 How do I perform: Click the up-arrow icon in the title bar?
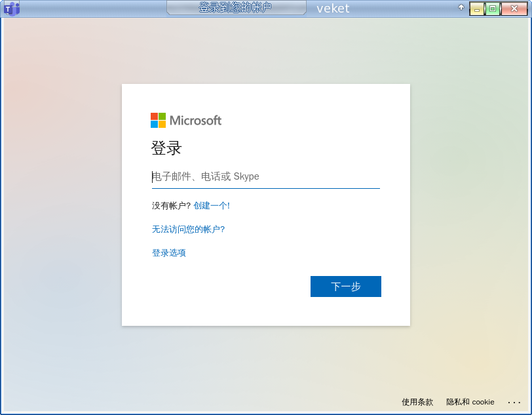click(461, 7)
